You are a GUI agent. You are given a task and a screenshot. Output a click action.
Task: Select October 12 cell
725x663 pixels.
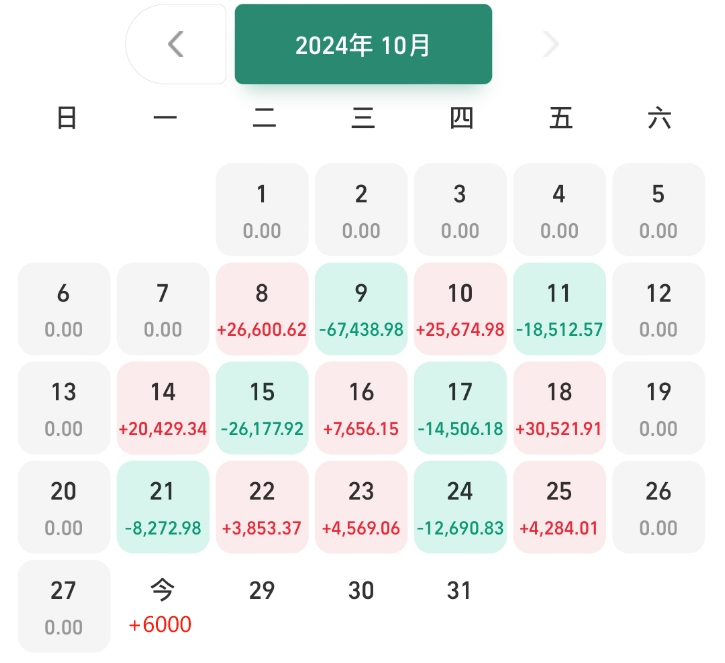[658, 309]
